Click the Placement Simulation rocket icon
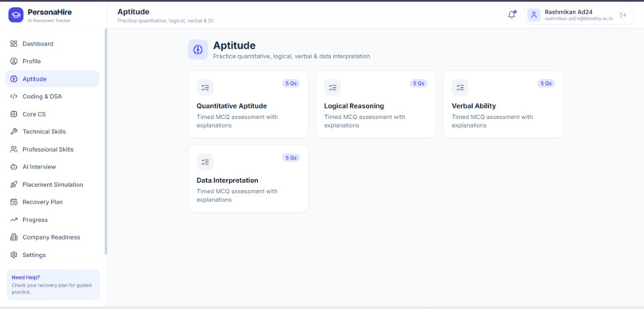Image resolution: width=644 pixels, height=309 pixels. (x=14, y=184)
